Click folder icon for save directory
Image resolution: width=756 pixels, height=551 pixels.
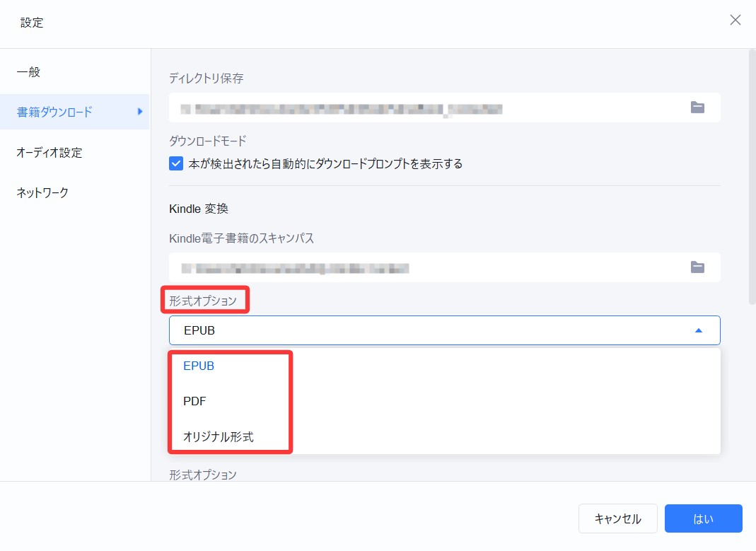(x=697, y=108)
